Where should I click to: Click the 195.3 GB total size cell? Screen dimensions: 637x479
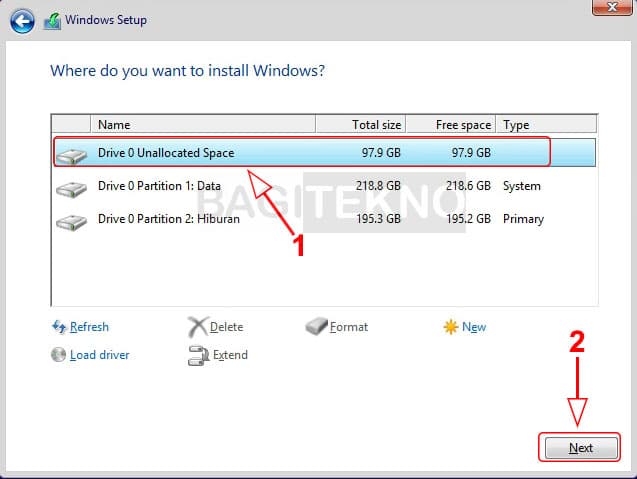(378, 219)
